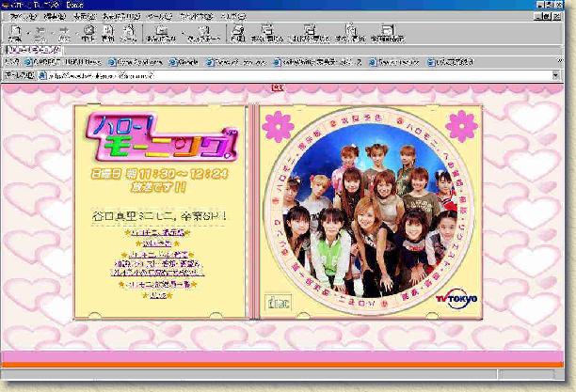Image resolution: width=576 pixels, height=392 pixels.
Task: Refresh the page with the 更新 icon
Action: (x=107, y=32)
